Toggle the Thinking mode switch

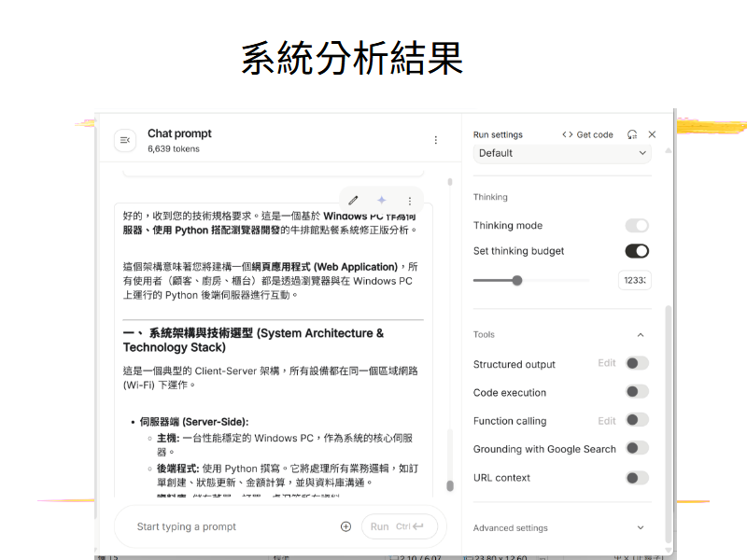point(637,225)
